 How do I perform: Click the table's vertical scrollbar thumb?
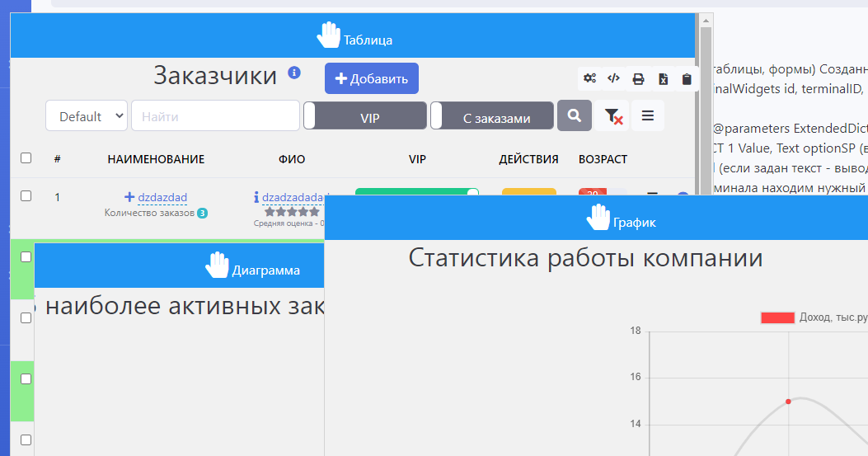[x=706, y=110]
